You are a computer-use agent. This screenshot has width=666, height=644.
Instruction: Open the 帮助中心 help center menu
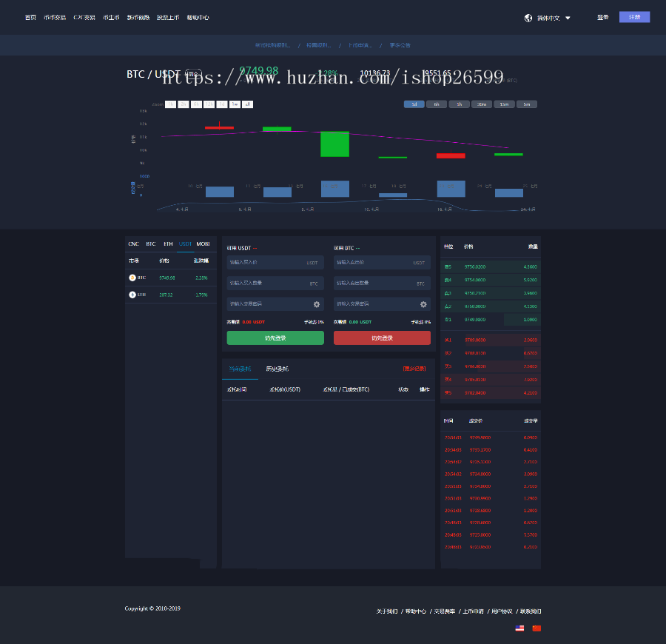coord(198,17)
